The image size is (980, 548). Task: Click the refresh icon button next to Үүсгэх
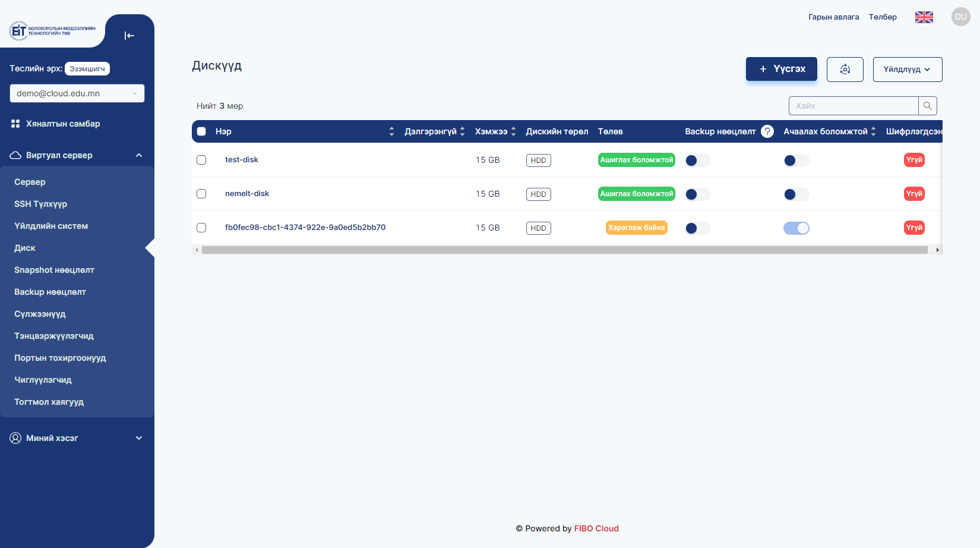(x=845, y=70)
